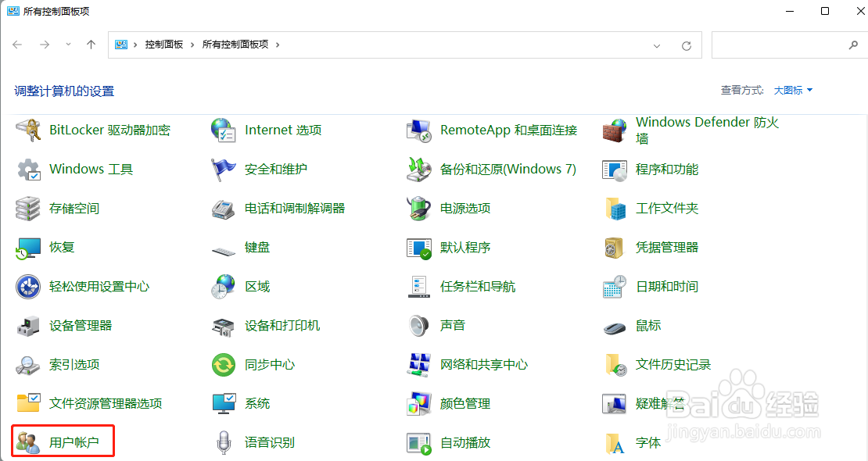The height and width of the screenshot is (461, 868).
Task: Open 设备管理器
Action: (78, 325)
